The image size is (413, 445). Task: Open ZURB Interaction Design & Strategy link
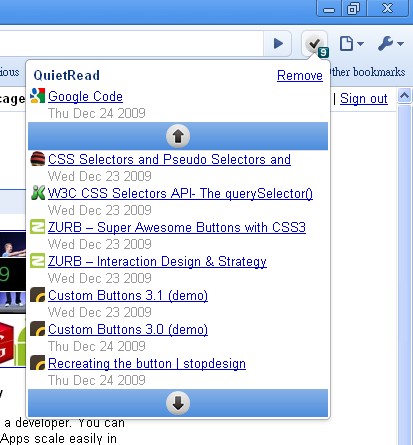pyautogui.click(x=157, y=261)
